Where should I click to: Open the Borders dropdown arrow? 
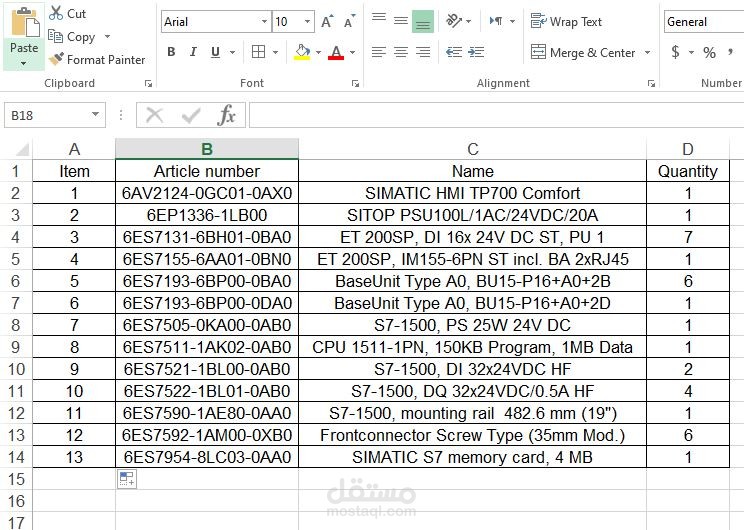pyautogui.click(x=275, y=52)
